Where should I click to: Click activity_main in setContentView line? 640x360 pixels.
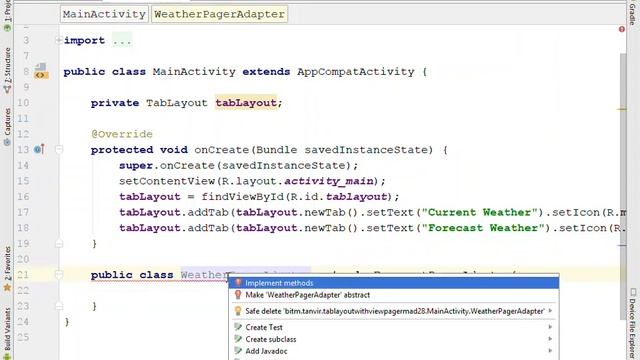pos(329,181)
